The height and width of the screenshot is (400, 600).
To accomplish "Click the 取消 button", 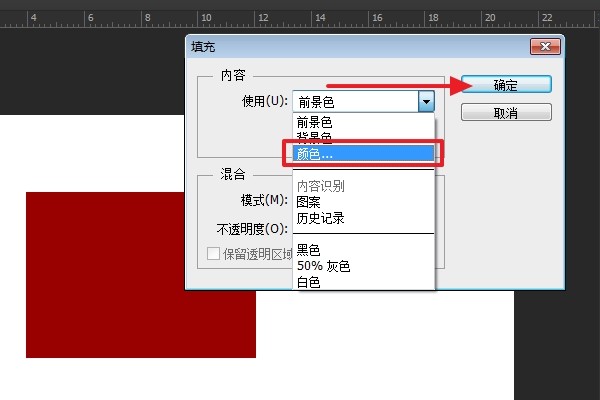I will [506, 113].
